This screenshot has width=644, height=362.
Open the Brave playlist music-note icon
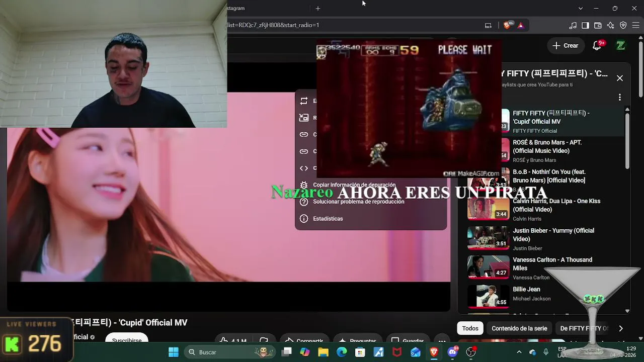573,25
